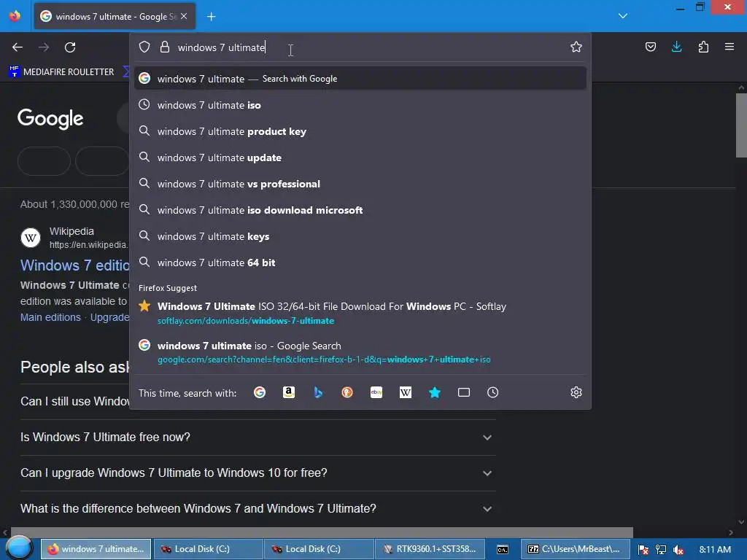
Task: Choose the 'windows 7 ultimate update' suggestion
Action: point(360,157)
